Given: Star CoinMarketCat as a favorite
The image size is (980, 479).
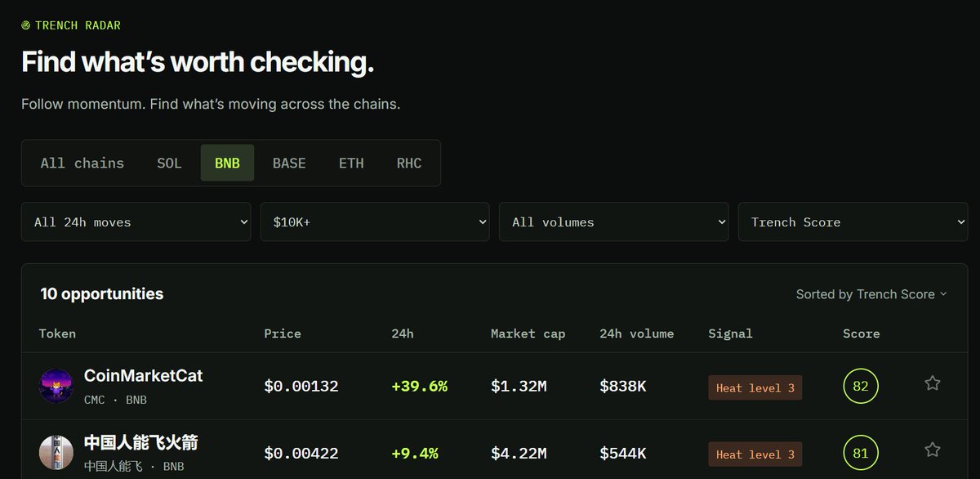Looking at the screenshot, I should pyautogui.click(x=933, y=383).
